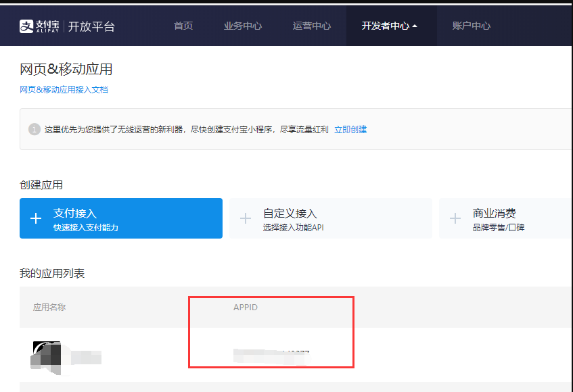The image size is (573, 392).
Task: Create app via 支付接入 button
Action: [x=121, y=218]
